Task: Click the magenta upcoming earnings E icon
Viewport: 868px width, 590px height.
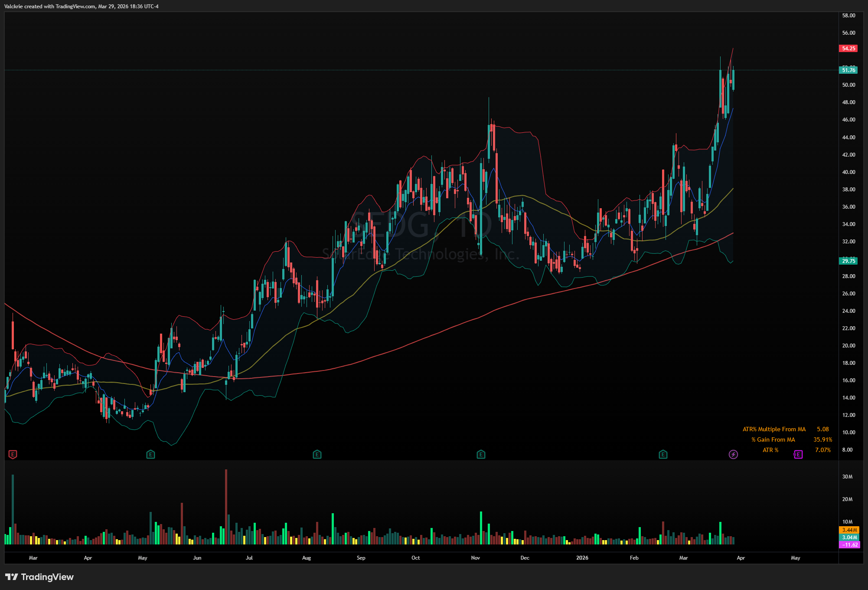Action: [798, 455]
